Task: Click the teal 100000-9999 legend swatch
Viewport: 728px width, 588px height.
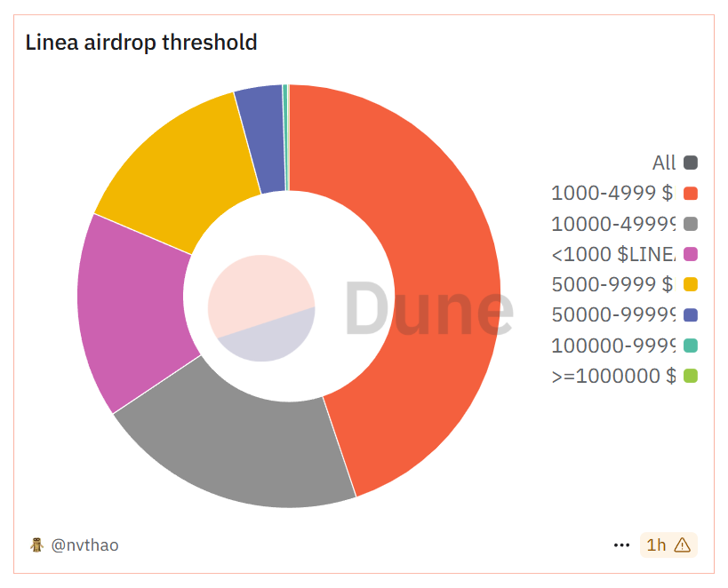Action: [691, 346]
